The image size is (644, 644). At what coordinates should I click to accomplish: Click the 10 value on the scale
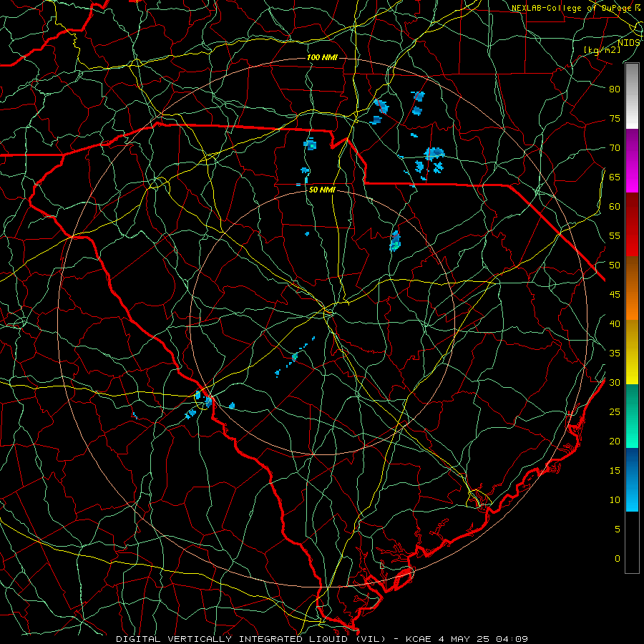point(615,500)
